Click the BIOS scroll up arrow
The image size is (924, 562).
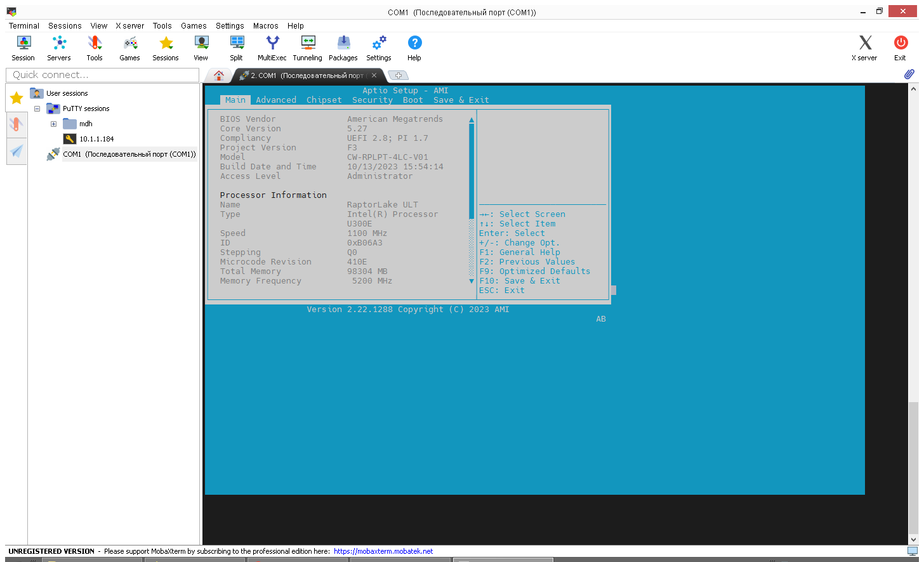[x=472, y=119]
